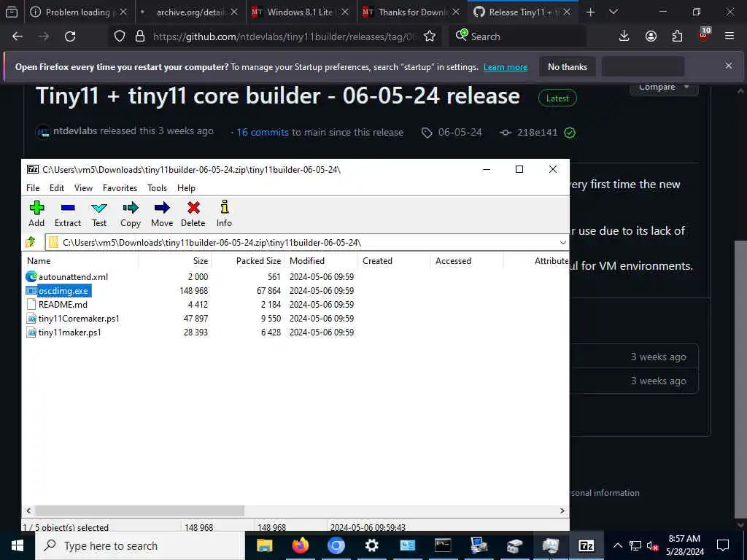Image resolution: width=747 pixels, height=560 pixels.
Task: Show hidden system tray icons
Action: click(x=617, y=545)
